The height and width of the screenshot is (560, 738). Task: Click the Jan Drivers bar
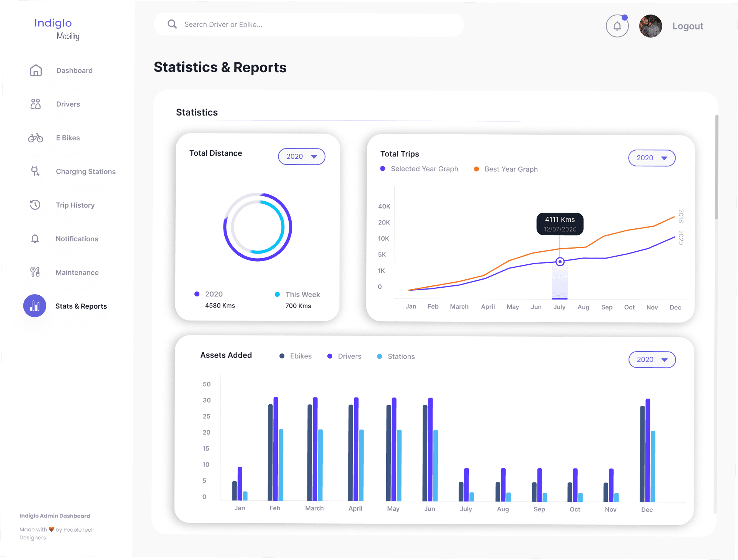[240, 483]
